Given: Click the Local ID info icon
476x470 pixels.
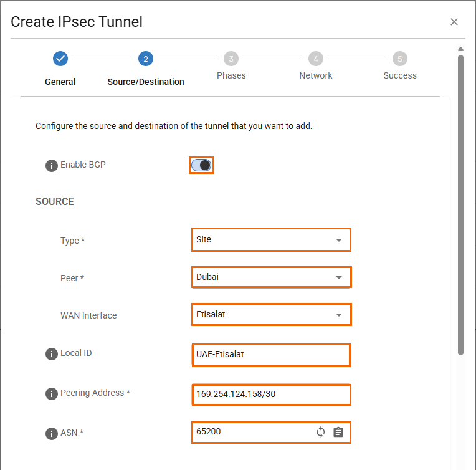Looking at the screenshot, I should (x=52, y=354).
